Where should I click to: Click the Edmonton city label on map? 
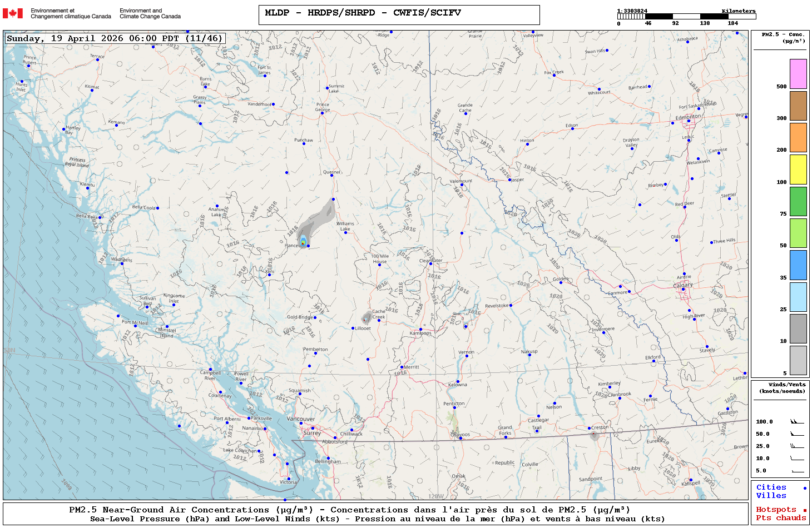(688, 117)
